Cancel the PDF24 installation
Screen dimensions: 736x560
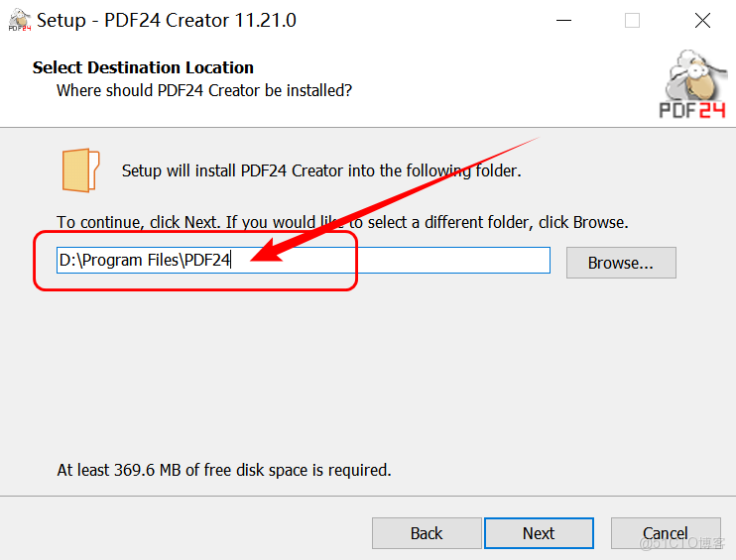point(666,533)
